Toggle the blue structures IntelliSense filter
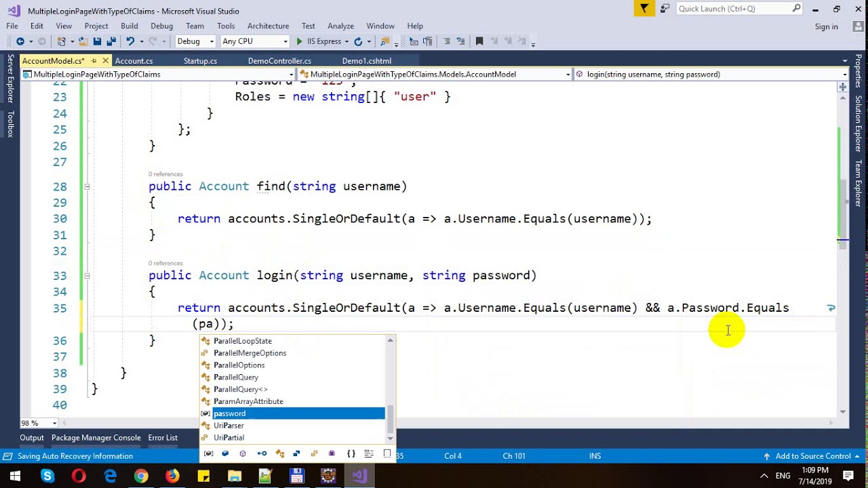The width and height of the screenshot is (868, 488). coord(296,453)
